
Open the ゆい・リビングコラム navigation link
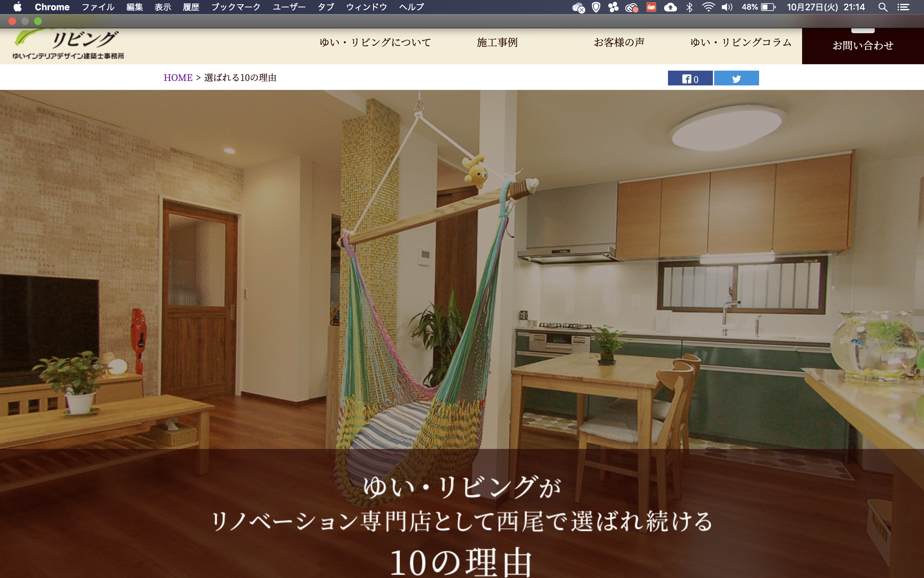[x=741, y=42]
